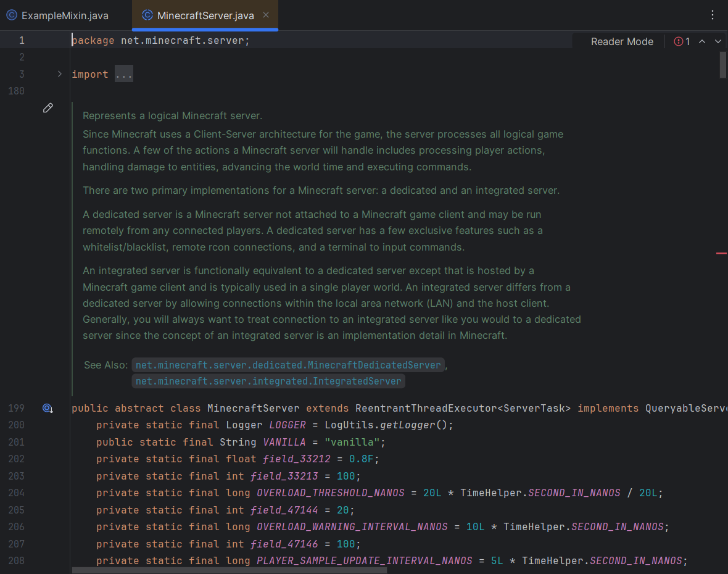Click the red inspection error indicator

point(679,41)
